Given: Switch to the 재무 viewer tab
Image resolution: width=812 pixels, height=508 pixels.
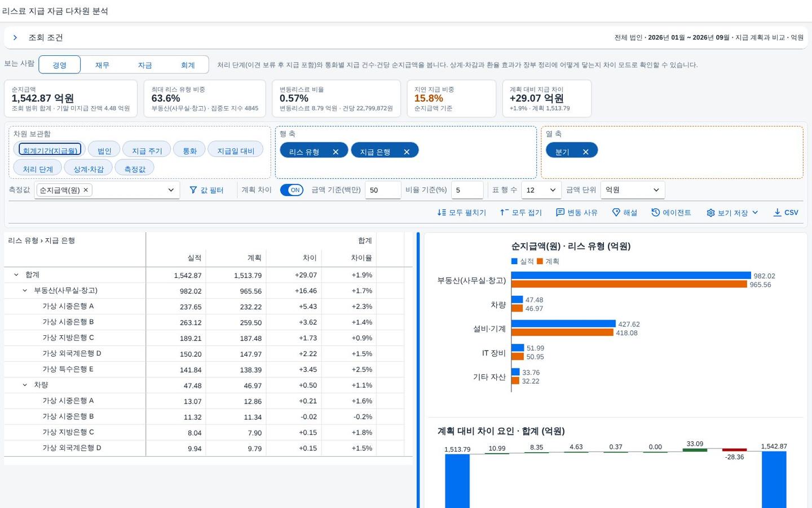Looking at the screenshot, I should pos(102,65).
